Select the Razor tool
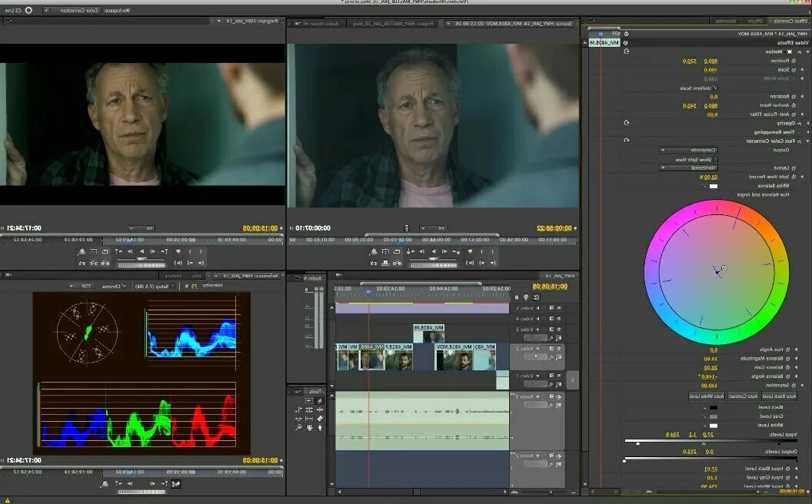 point(320,418)
